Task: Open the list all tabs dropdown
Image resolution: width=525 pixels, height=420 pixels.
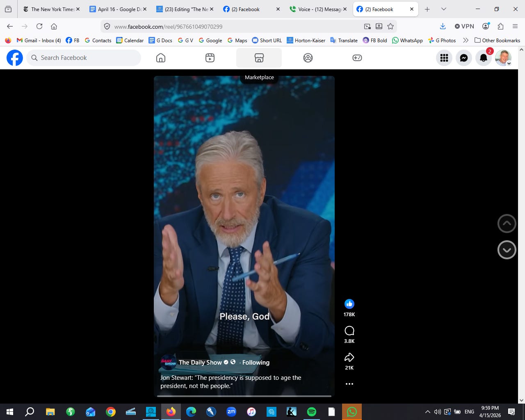Action: coord(443,9)
